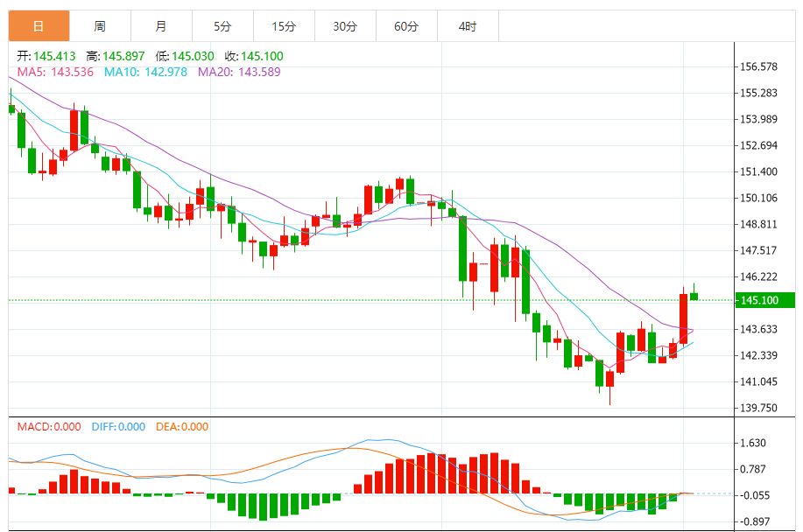Image resolution: width=803 pixels, height=532 pixels.
Task: Select the MA5: 143.536 indicator label
Action: point(55,72)
